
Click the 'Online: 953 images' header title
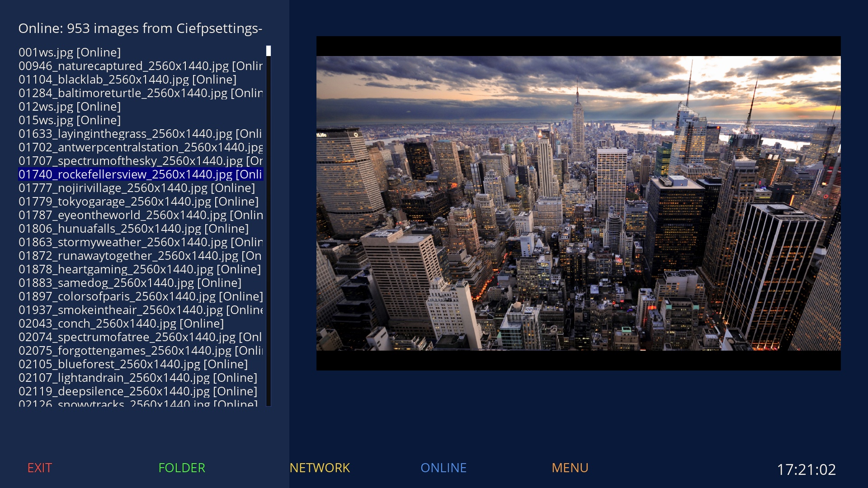click(x=140, y=28)
